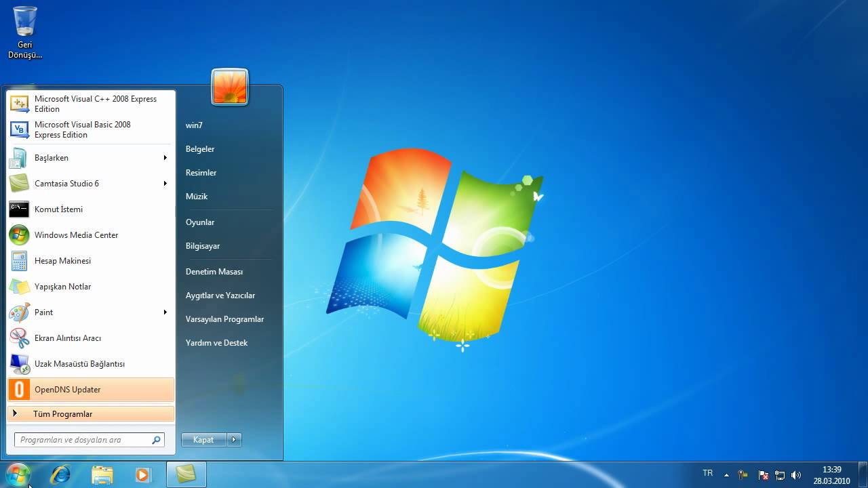The width and height of the screenshot is (868, 488).
Task: Open Resimler pictures folder
Action: pyautogui.click(x=201, y=173)
